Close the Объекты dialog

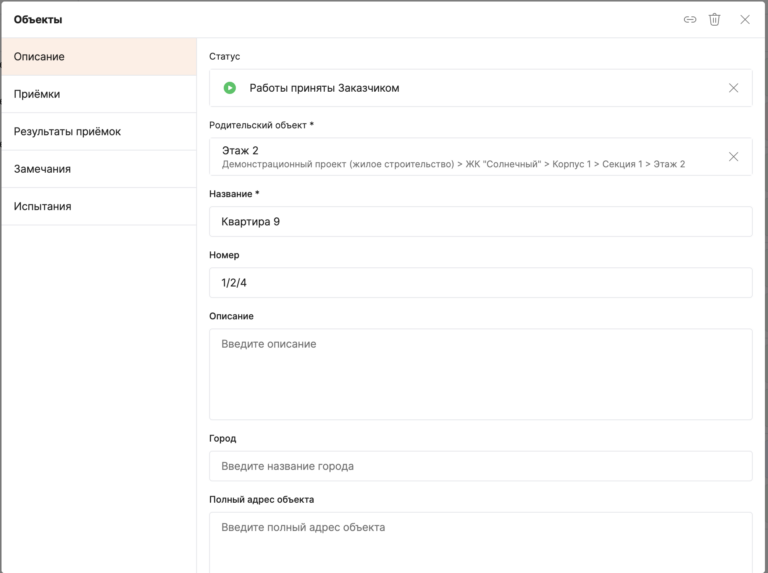tap(745, 19)
